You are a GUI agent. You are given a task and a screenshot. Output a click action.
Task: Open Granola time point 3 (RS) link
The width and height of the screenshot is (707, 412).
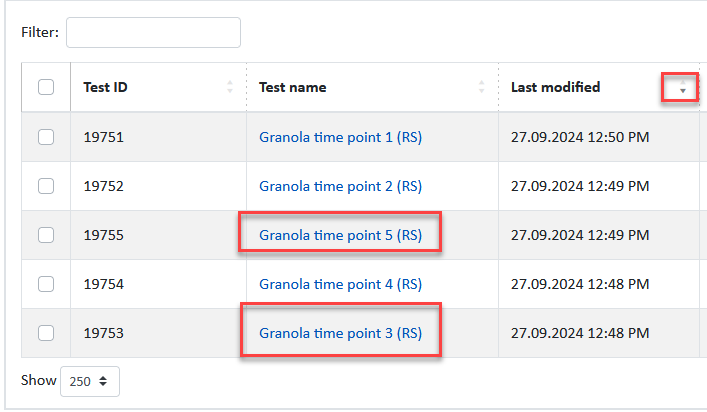(x=340, y=334)
